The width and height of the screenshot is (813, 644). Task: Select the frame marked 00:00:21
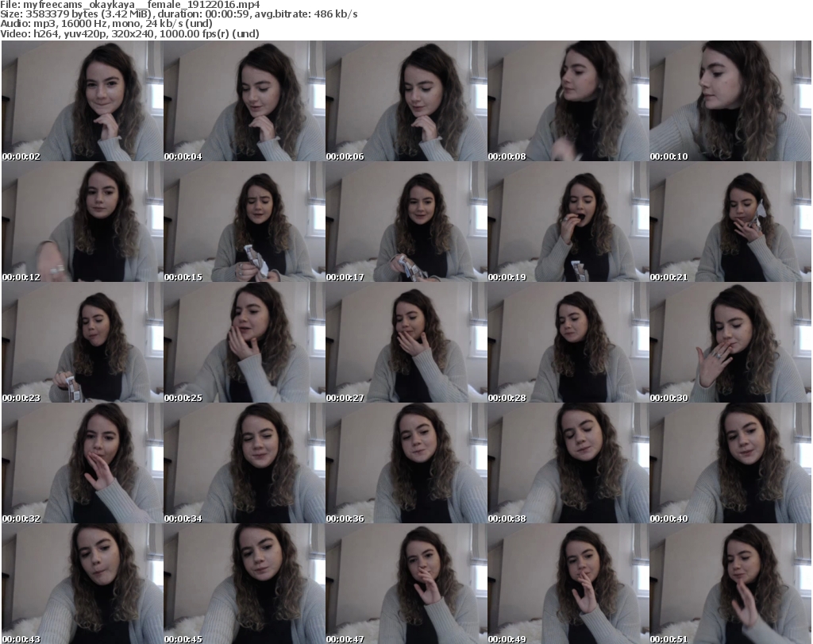[730, 222]
